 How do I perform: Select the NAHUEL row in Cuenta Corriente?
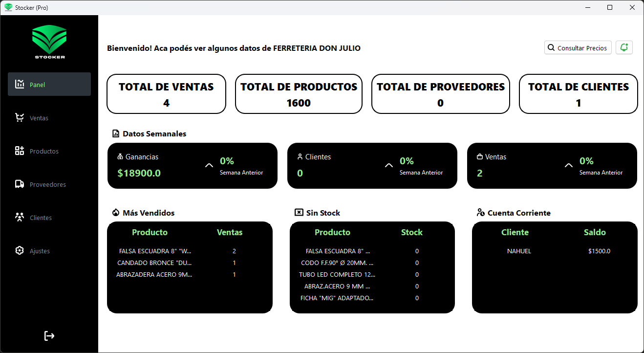(519, 251)
